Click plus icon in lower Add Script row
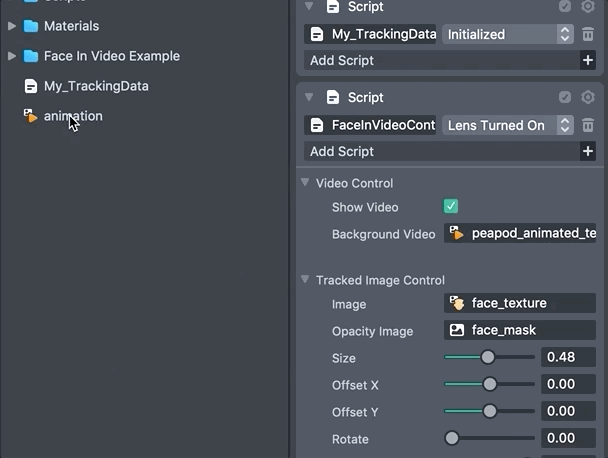The width and height of the screenshot is (608, 458). click(x=587, y=151)
